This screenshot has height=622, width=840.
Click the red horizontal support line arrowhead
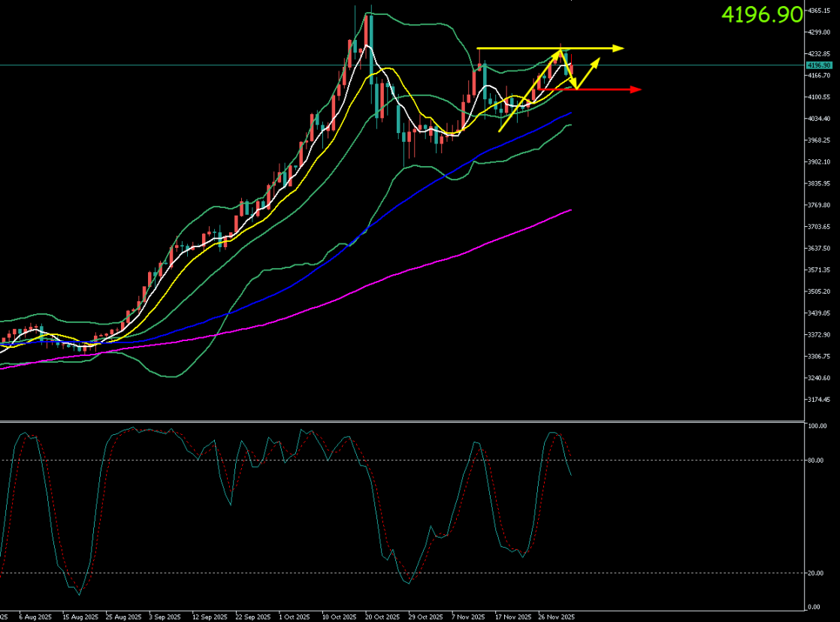636,89
